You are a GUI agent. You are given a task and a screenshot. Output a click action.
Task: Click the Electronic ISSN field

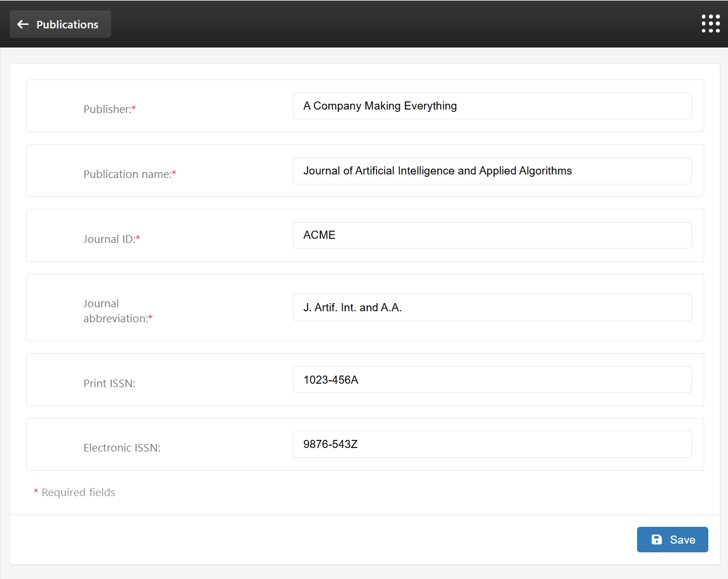click(x=492, y=444)
